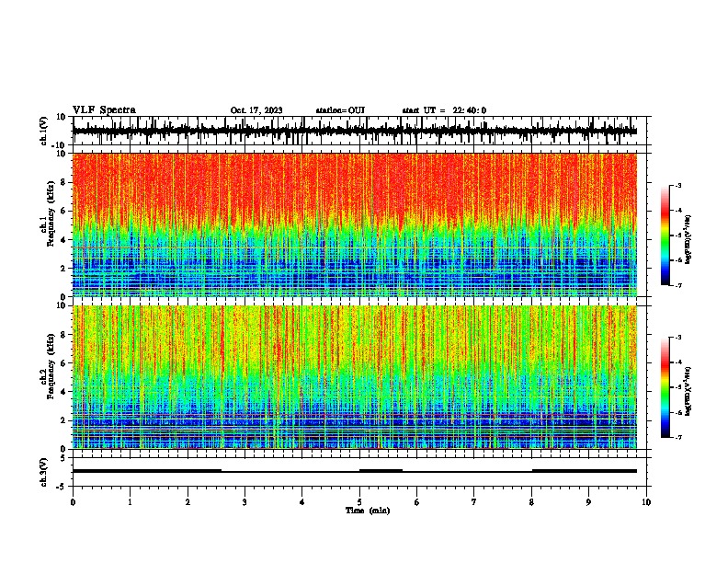Click the "start UT = 22:40:0" header text
Viewport: 728px width, 563px height.
point(444,110)
